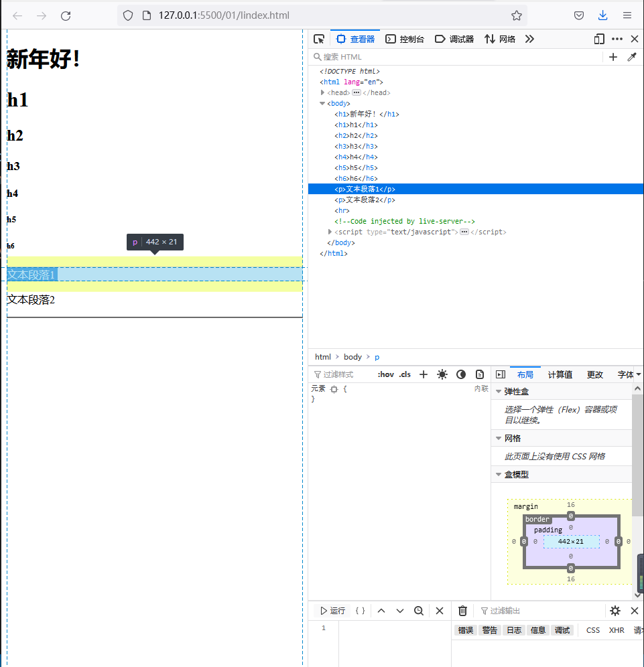Image resolution: width=644 pixels, height=667 pixels.
Task: Toggle responsive design mode icon
Action: coord(599,39)
